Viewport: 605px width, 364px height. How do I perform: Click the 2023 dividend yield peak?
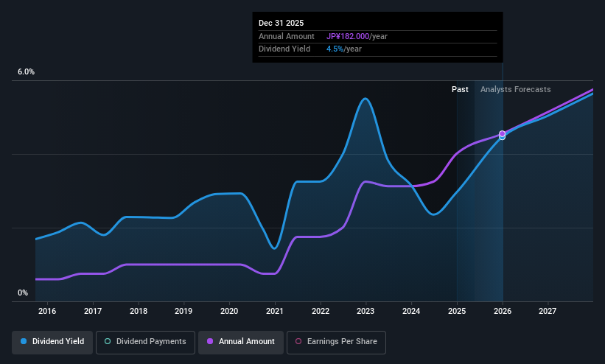pyautogui.click(x=366, y=99)
